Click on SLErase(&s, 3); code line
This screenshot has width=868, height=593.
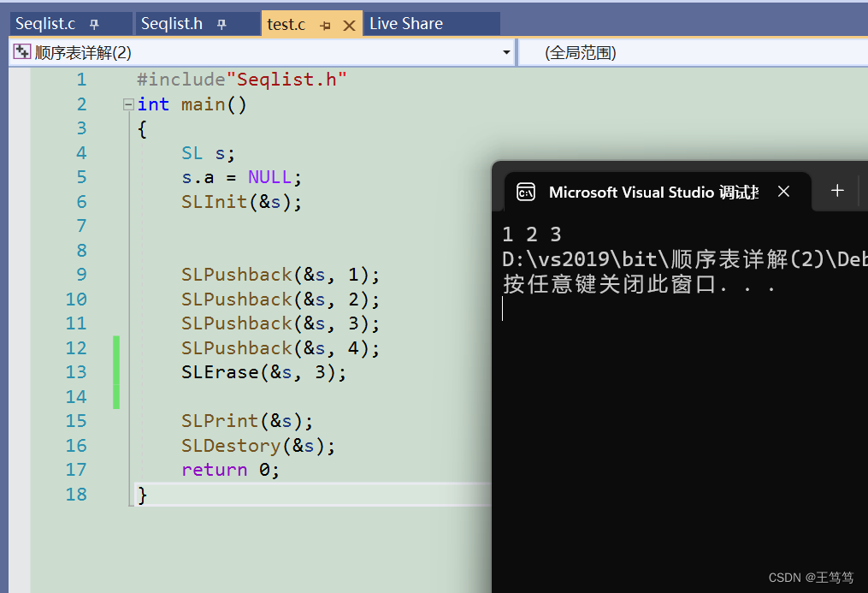pyautogui.click(x=263, y=372)
